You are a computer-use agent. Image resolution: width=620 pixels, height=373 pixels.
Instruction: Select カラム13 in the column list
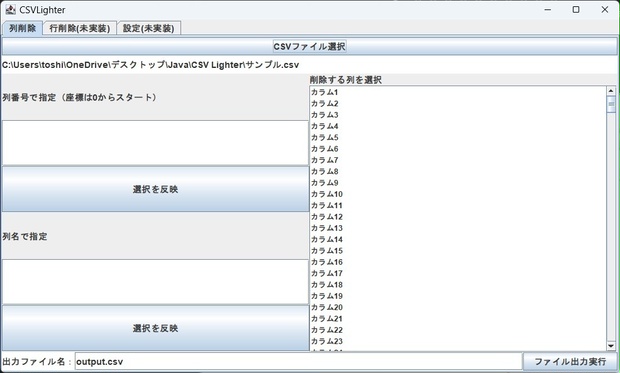(x=458, y=228)
